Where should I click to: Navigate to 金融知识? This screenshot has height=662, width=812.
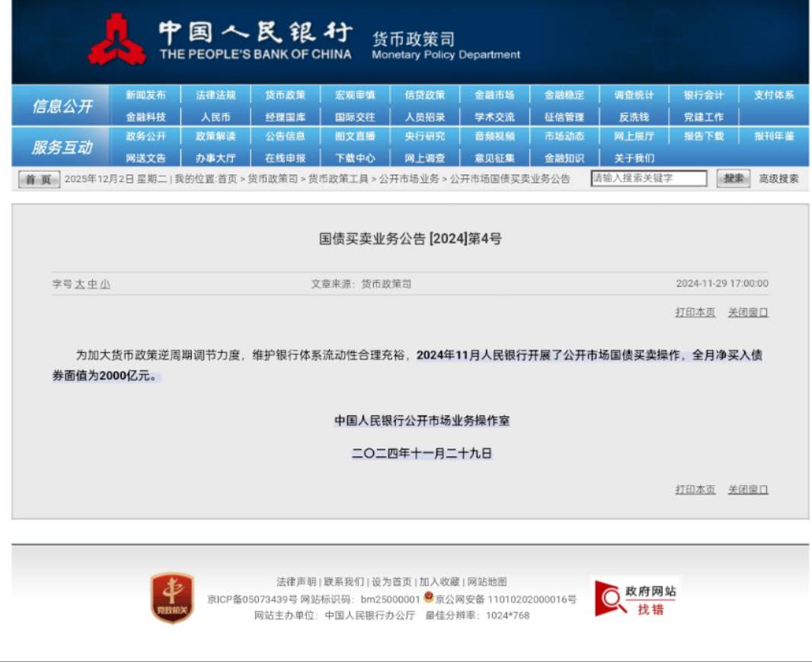(564, 158)
